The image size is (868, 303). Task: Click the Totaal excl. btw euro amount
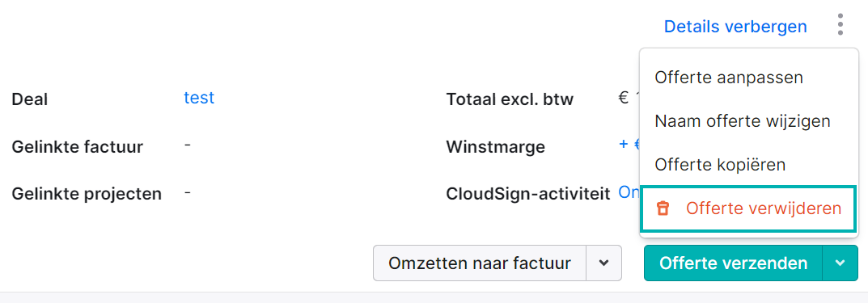pyautogui.click(x=629, y=98)
